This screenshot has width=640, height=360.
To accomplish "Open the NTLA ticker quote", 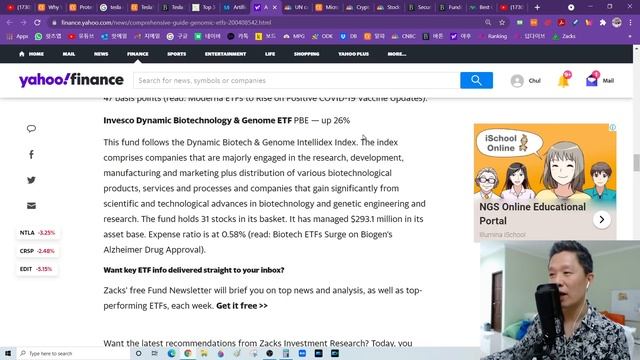I will pos(37,233).
